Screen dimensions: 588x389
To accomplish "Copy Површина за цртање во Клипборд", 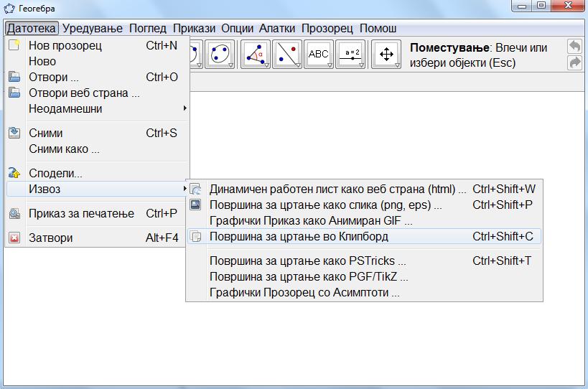I will click(x=364, y=236).
